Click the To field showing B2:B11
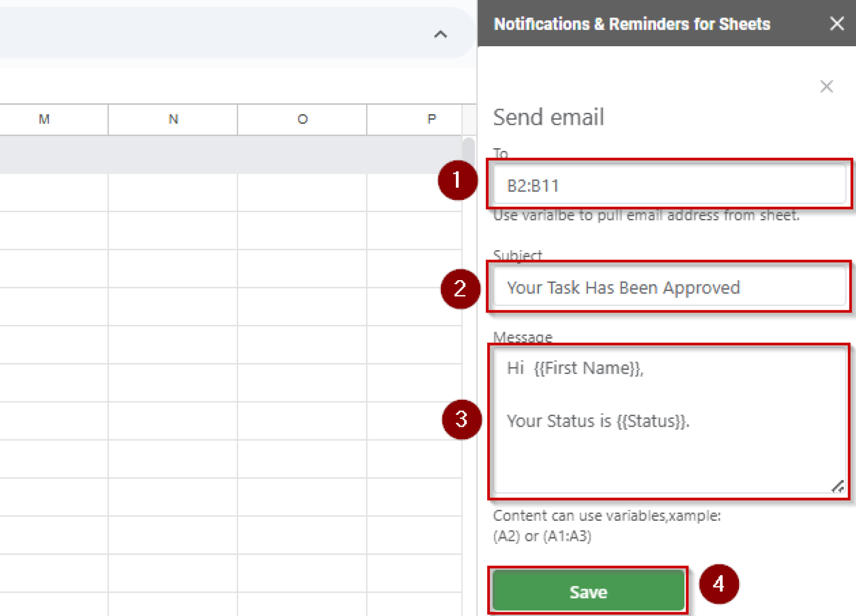Viewport: 856px width, 616px height. [x=669, y=185]
